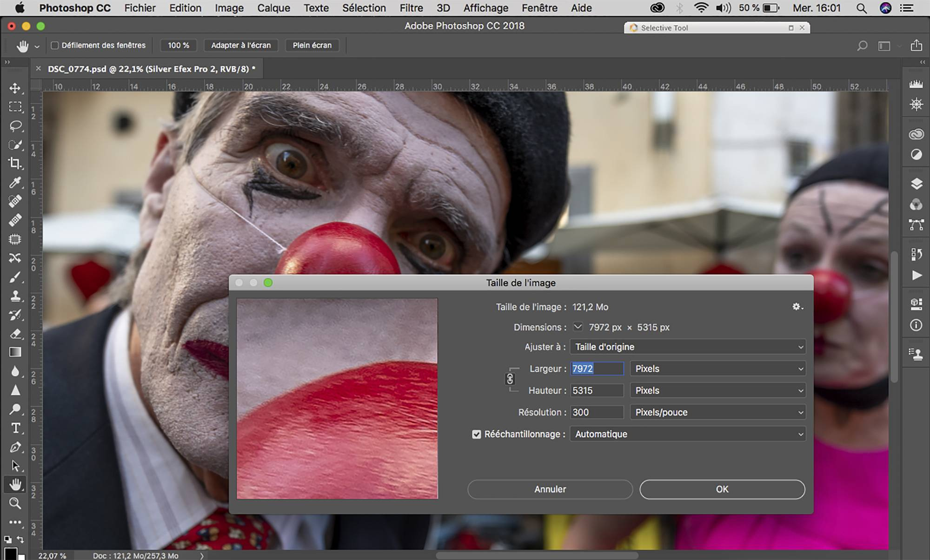Select the Brush tool
Screen dimensions: 930x560
pyautogui.click(x=15, y=277)
